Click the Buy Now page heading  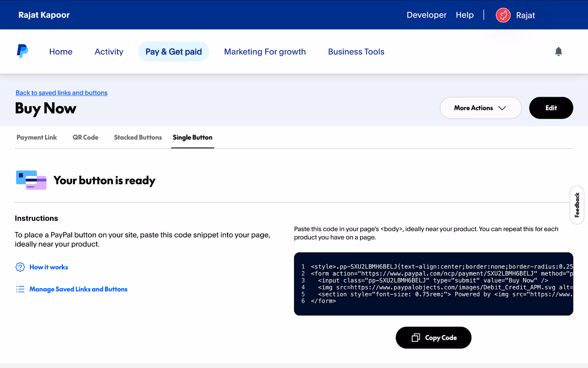click(46, 109)
